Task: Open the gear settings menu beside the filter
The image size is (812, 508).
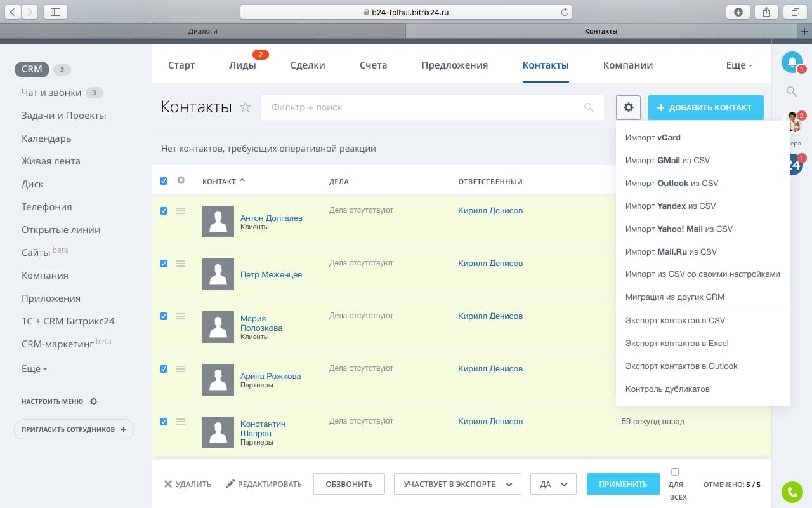Action: 628,108
